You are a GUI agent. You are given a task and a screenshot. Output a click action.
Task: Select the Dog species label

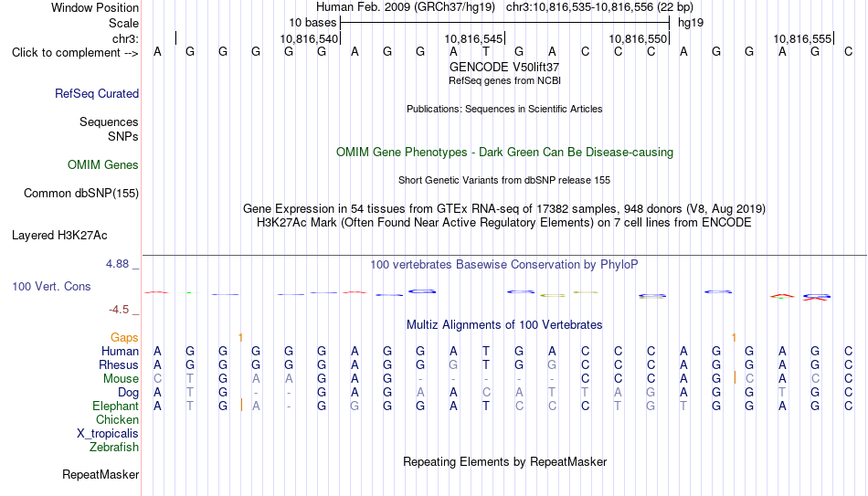click(x=129, y=393)
